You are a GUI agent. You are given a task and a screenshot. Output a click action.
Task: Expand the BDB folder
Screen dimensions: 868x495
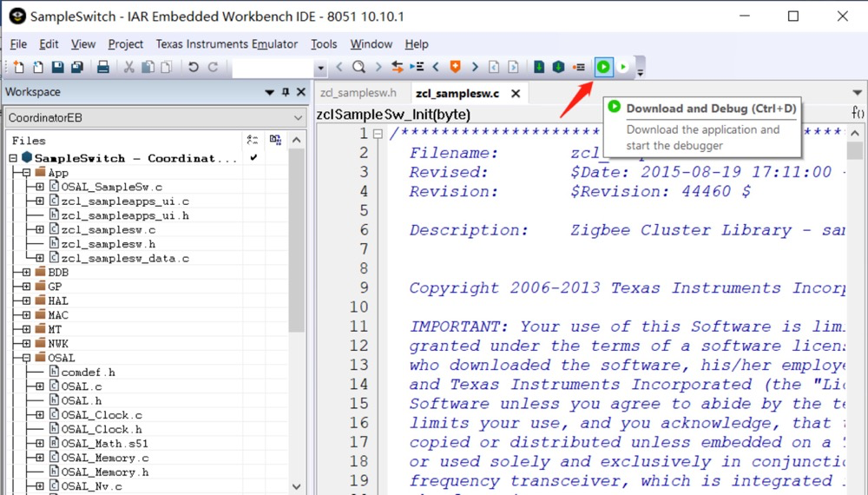[26, 272]
